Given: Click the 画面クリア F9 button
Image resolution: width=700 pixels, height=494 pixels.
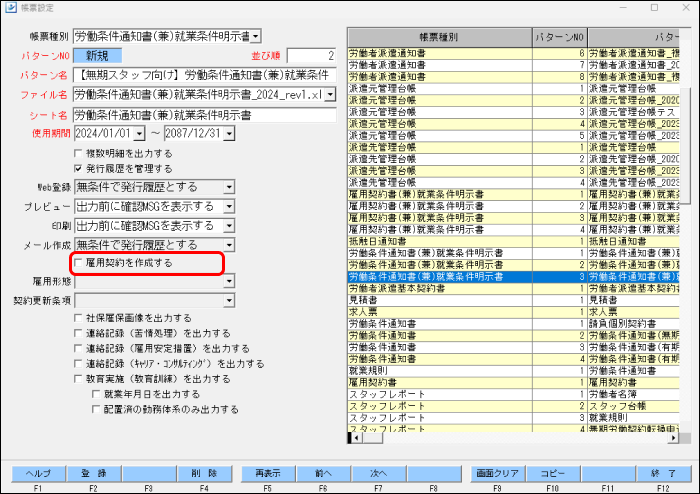Looking at the screenshot, I should click(x=498, y=474).
